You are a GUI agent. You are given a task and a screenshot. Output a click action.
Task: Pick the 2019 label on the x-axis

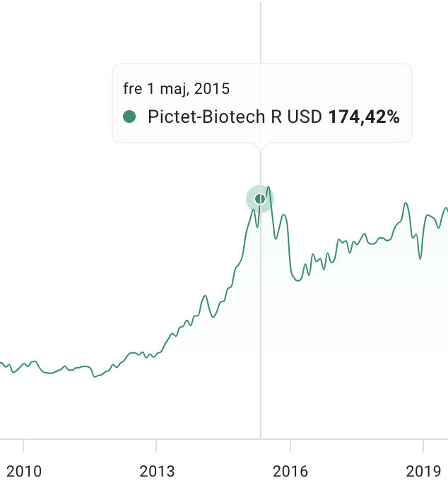pyautogui.click(x=423, y=471)
